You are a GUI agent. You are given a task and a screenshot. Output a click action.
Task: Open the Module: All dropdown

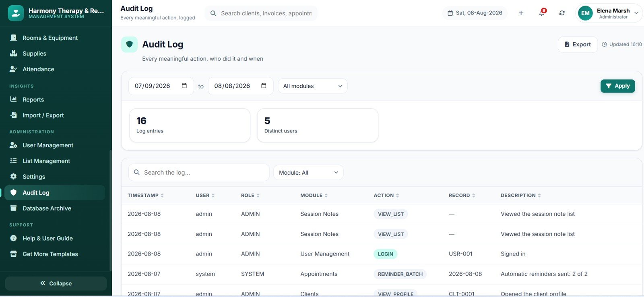308,172
